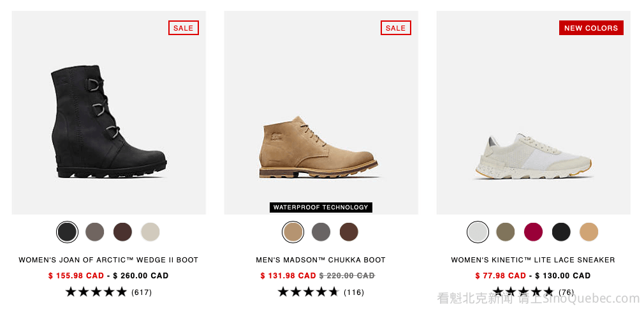
Task: Click the tan chukka boot product image
Action: tap(318, 148)
